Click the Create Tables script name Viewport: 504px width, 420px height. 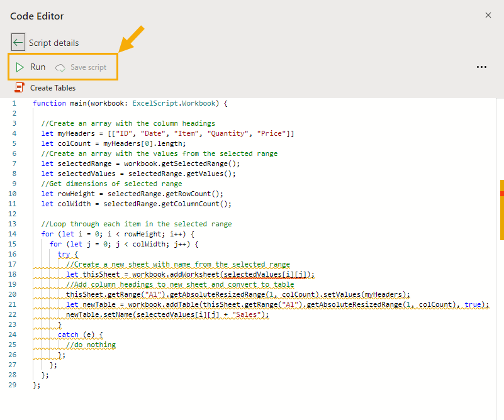pos(53,87)
